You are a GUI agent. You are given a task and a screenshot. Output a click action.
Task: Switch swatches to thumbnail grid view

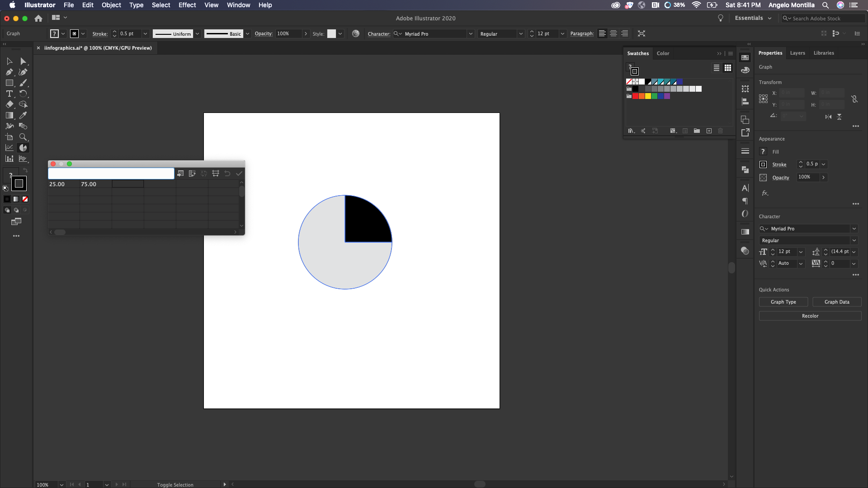tap(728, 68)
